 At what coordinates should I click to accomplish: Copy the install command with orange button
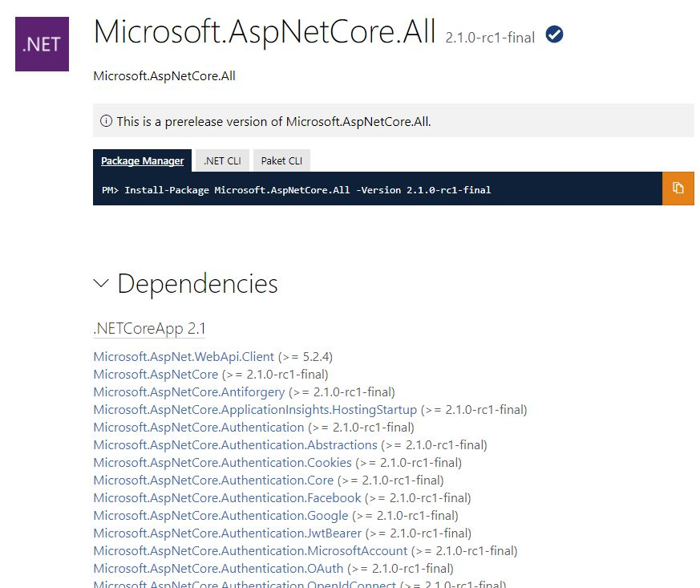click(x=678, y=189)
